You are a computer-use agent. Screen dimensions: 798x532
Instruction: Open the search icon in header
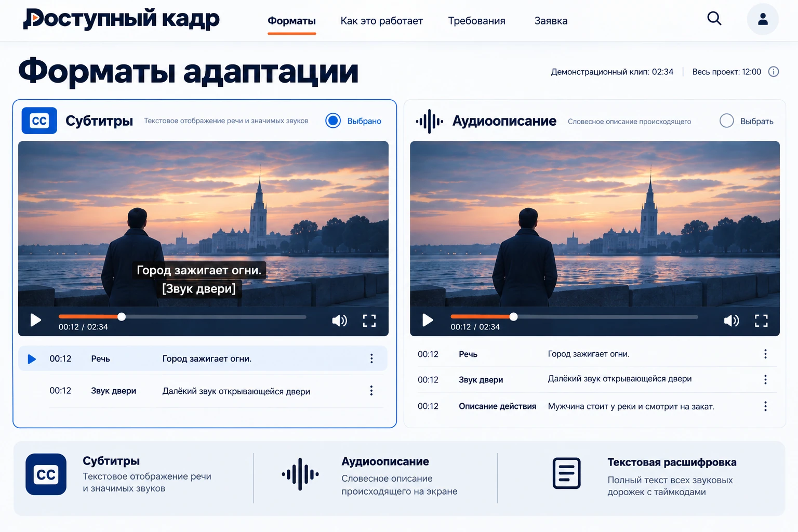point(714,19)
